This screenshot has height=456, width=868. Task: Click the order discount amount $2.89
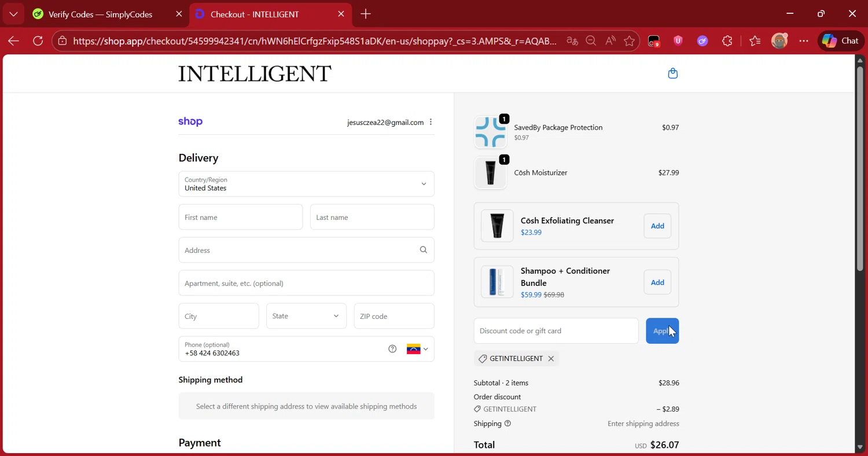(668, 409)
